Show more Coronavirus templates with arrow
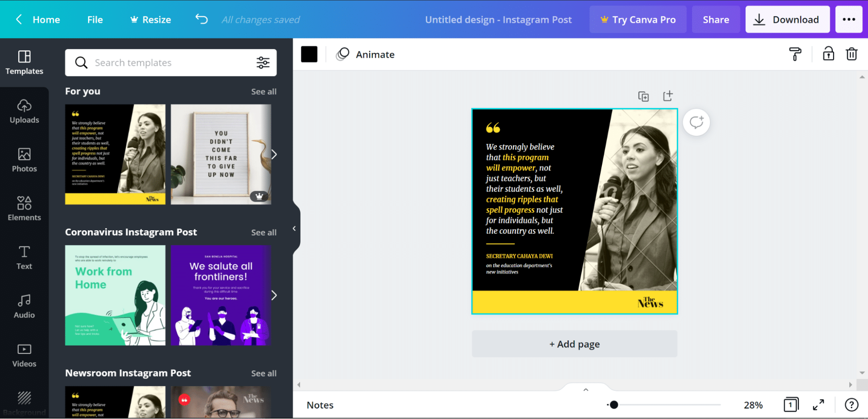Image resolution: width=868 pixels, height=419 pixels. pyautogui.click(x=274, y=295)
